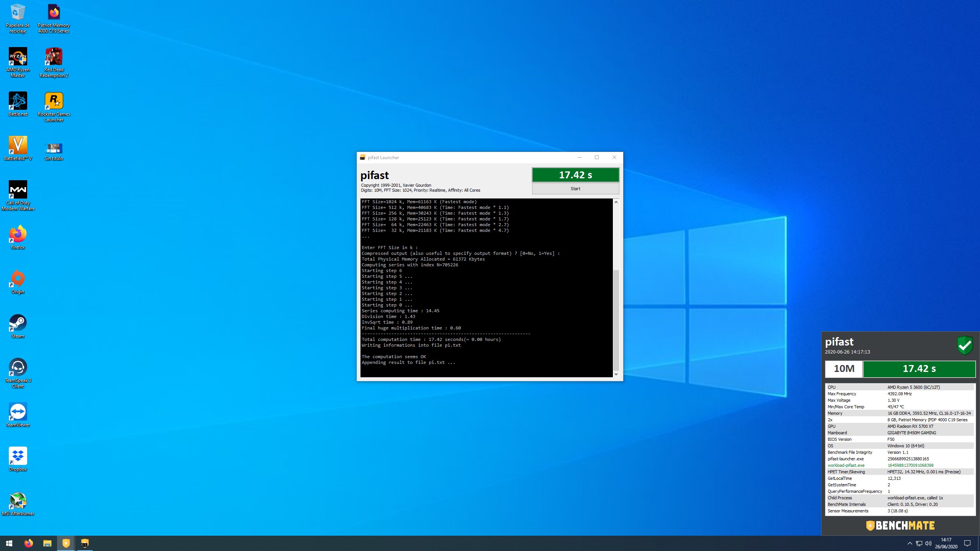Viewport: 980px width, 551px height.
Task: Select the Steam desktop icon
Action: [x=18, y=326]
